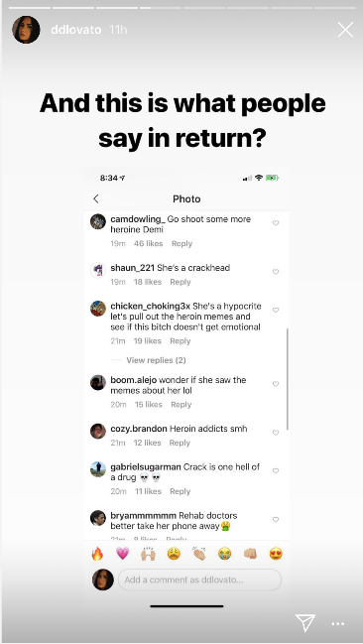Expand View replies (2)
This screenshot has width=363, height=644.
(156, 360)
